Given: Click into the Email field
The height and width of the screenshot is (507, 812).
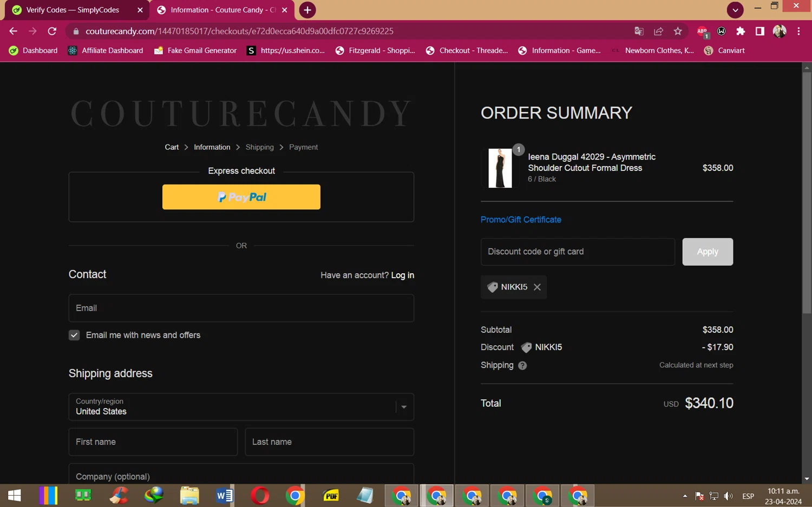Looking at the screenshot, I should tap(241, 308).
